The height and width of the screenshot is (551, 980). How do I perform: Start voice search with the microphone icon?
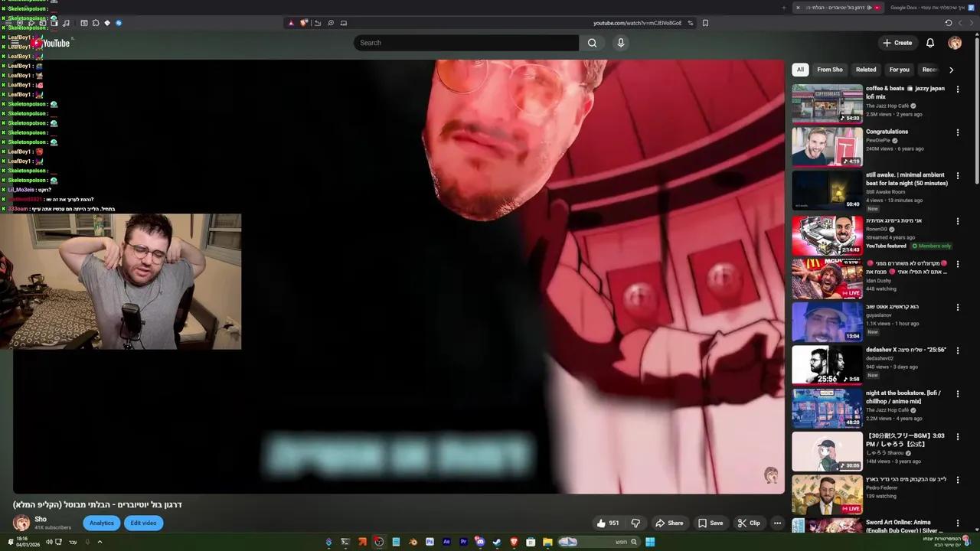click(x=621, y=43)
